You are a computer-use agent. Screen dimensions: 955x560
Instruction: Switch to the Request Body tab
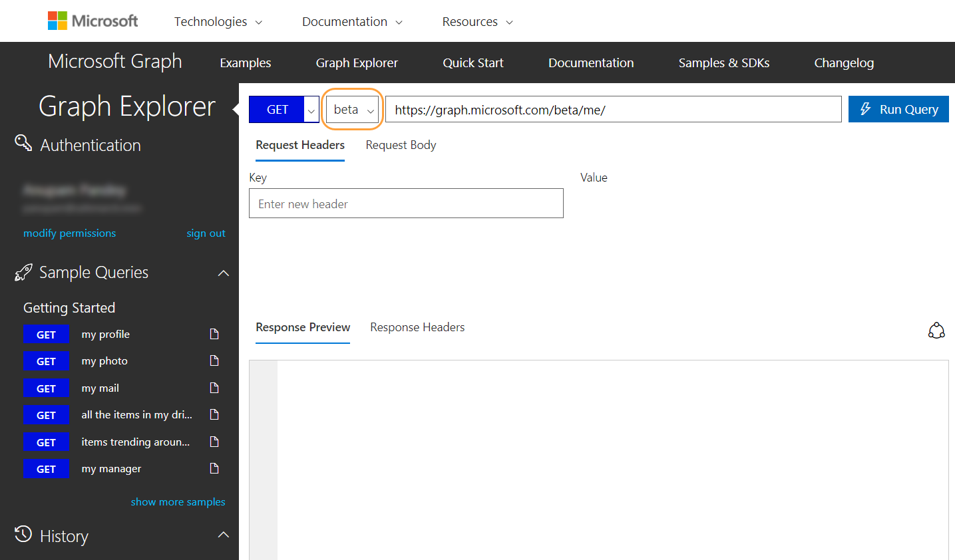tap(401, 145)
